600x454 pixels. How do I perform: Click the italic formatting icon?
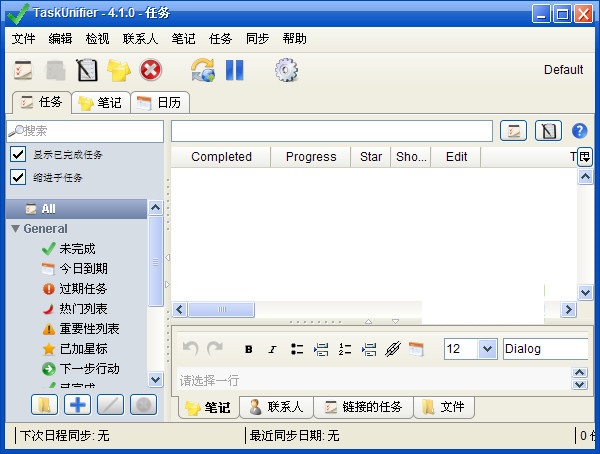pos(271,349)
